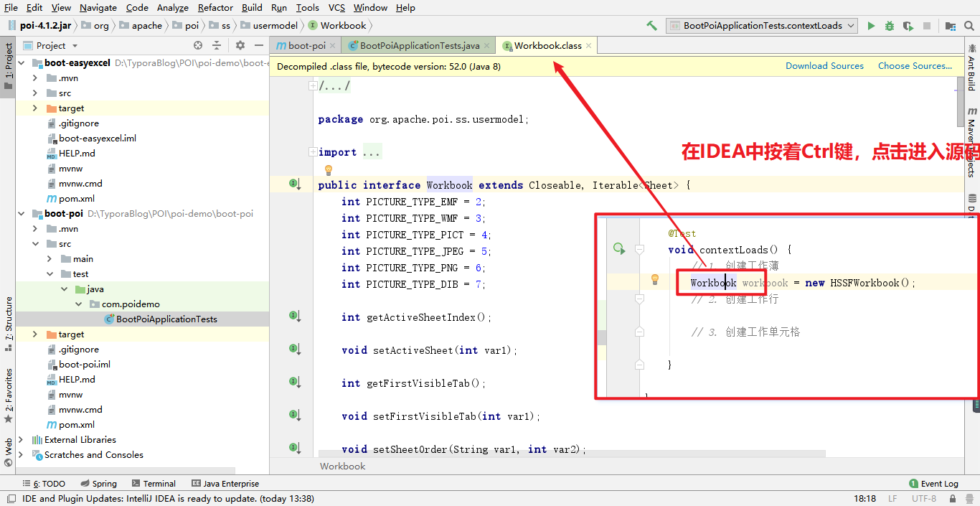Image resolution: width=980 pixels, height=506 pixels.
Task: Open the Refactor menu
Action: (215, 7)
